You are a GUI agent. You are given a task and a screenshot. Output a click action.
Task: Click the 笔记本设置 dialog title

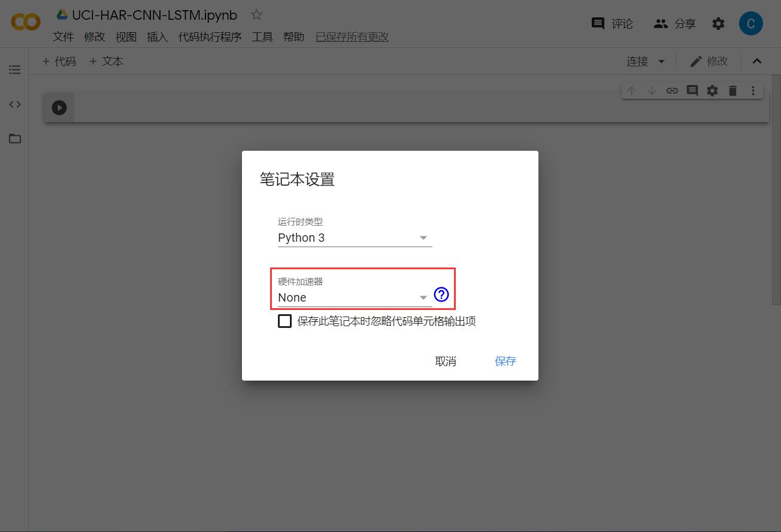coord(297,180)
